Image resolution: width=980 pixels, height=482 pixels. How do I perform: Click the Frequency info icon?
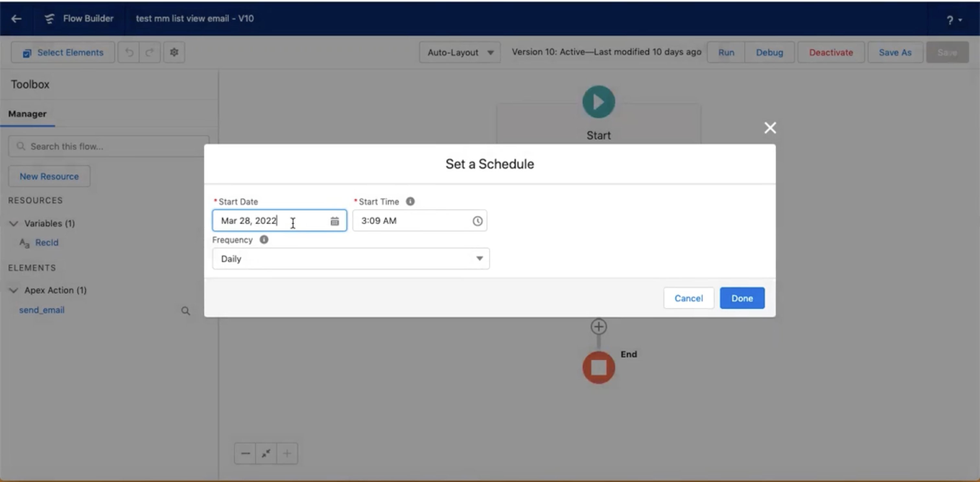[x=264, y=239]
